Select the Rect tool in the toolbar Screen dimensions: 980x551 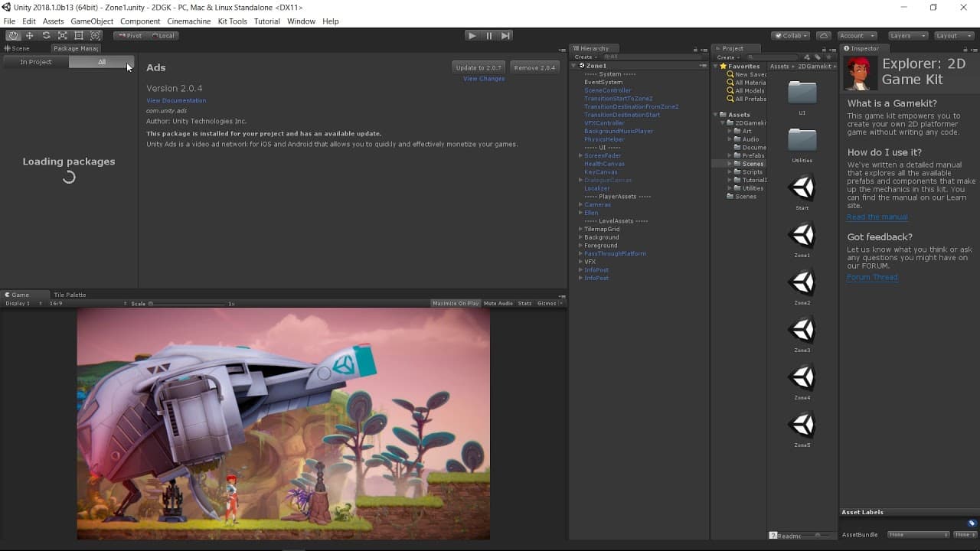click(x=79, y=35)
